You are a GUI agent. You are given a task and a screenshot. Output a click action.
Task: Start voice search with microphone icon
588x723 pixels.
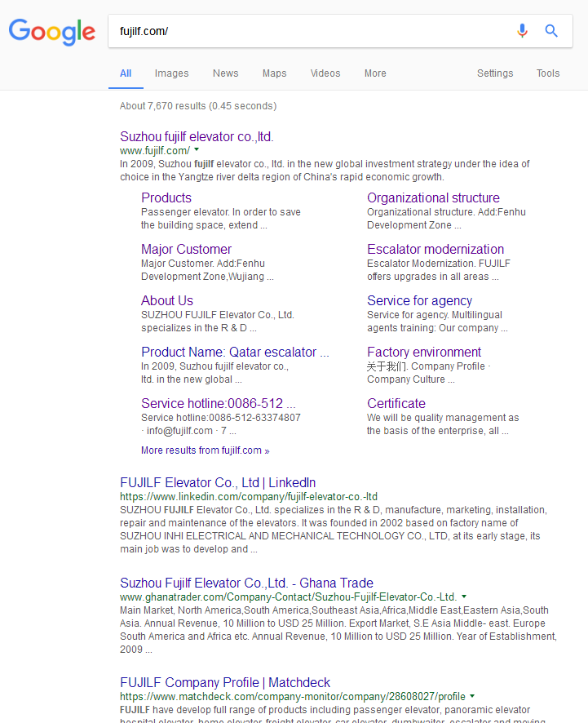coord(522,31)
